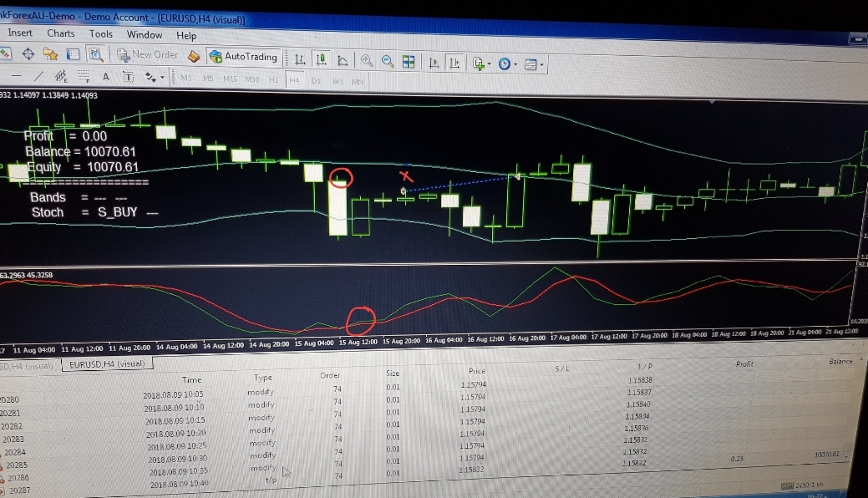Draw a trendline with the line tool
The width and height of the screenshot is (868, 498).
(x=38, y=76)
